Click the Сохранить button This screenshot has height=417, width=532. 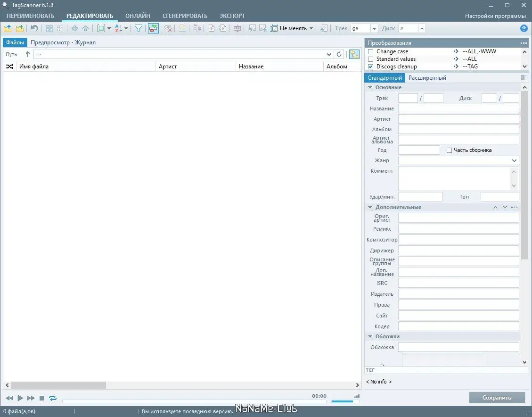tap(497, 398)
